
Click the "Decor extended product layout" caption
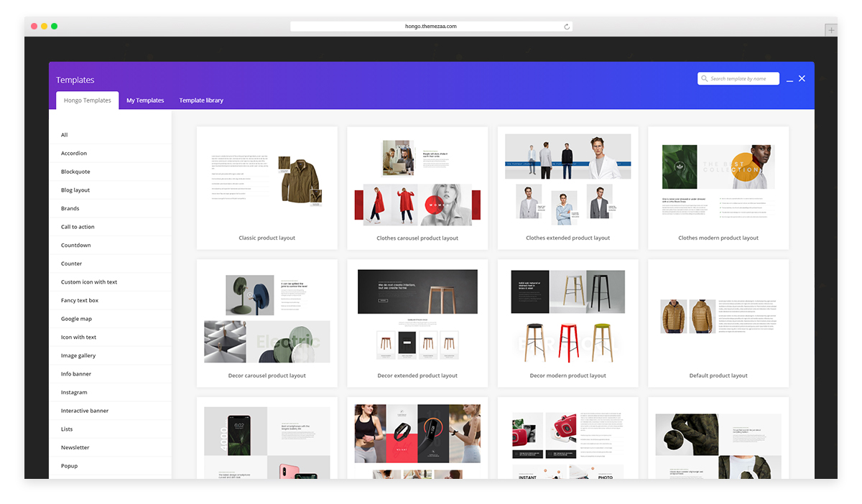coord(417,376)
